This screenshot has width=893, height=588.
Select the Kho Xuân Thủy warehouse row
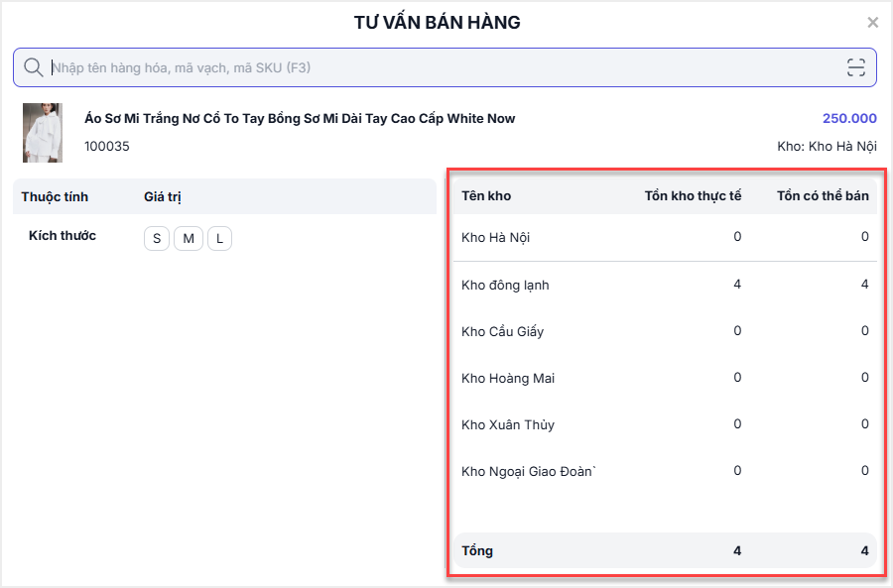pos(507,424)
